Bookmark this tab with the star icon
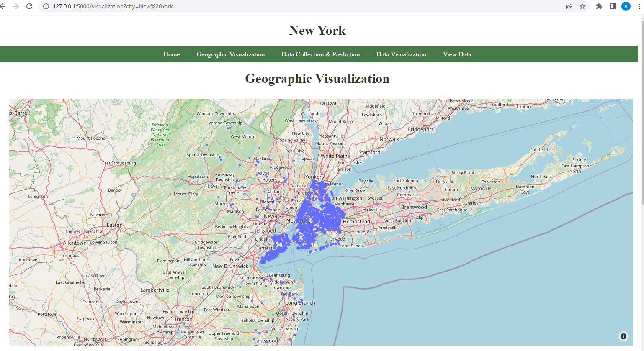The height and width of the screenshot is (351, 644). tap(582, 6)
